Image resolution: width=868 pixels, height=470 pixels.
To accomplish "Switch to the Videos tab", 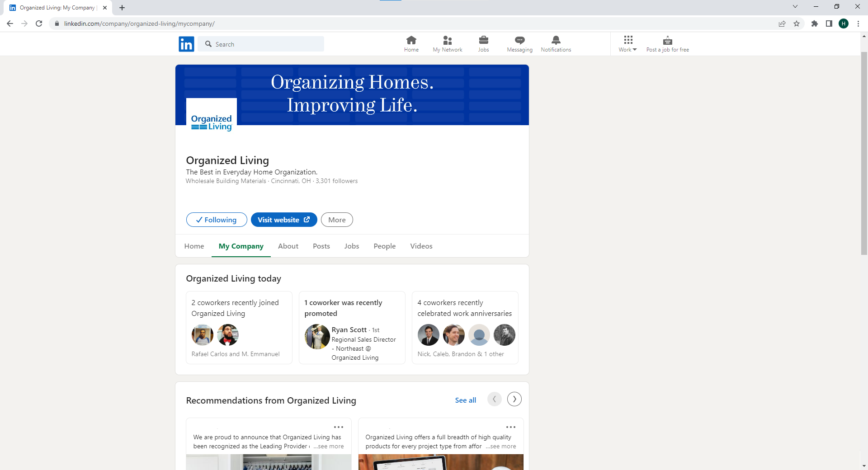I will click(421, 246).
